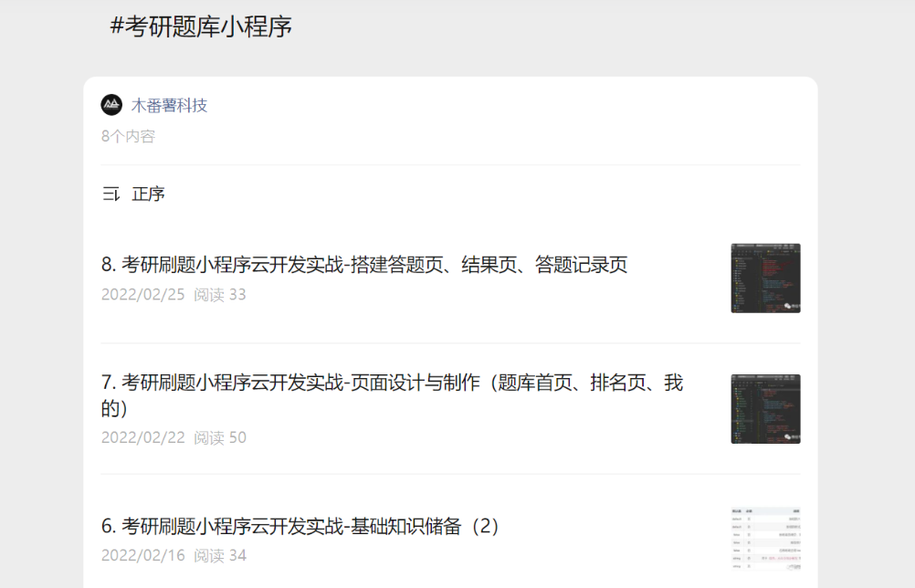Open article 7 about 页面设计与制作
This screenshot has height=588, width=915.
pyautogui.click(x=392, y=395)
